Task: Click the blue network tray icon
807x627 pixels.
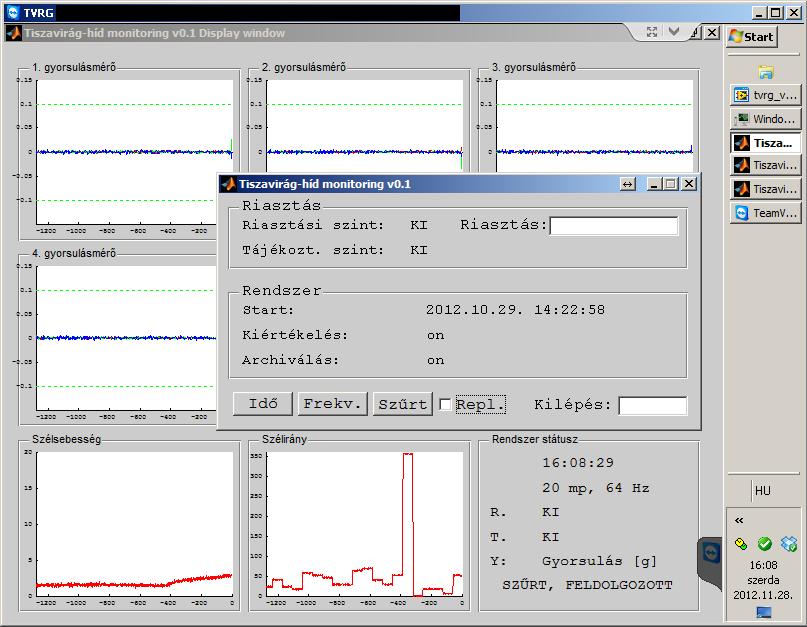Action: [788, 543]
